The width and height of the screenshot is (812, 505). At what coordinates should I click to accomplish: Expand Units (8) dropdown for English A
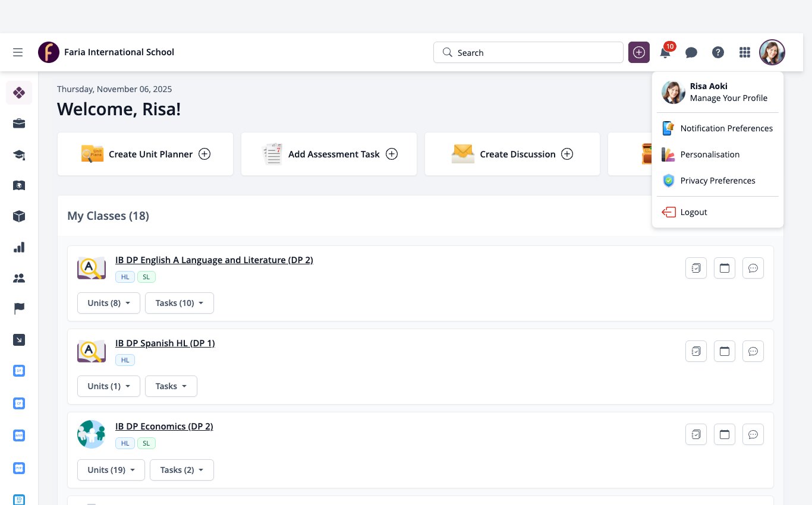click(x=109, y=303)
